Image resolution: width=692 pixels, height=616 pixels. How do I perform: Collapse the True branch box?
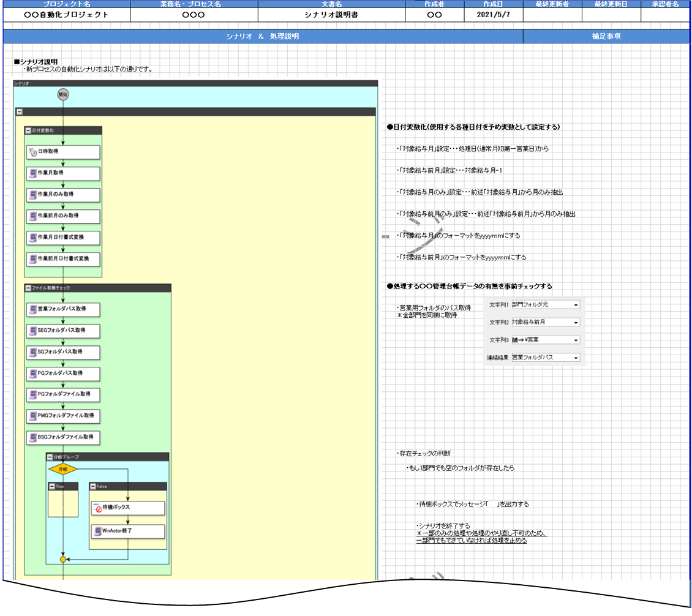[52, 486]
